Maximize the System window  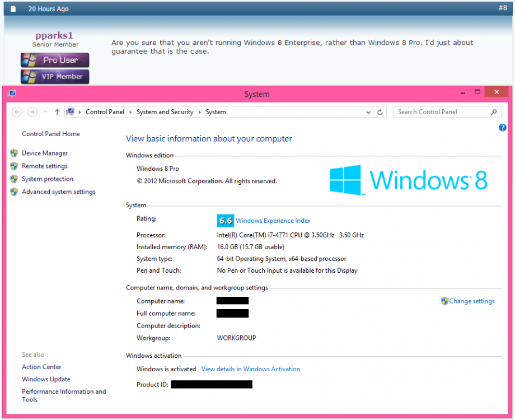[477, 92]
